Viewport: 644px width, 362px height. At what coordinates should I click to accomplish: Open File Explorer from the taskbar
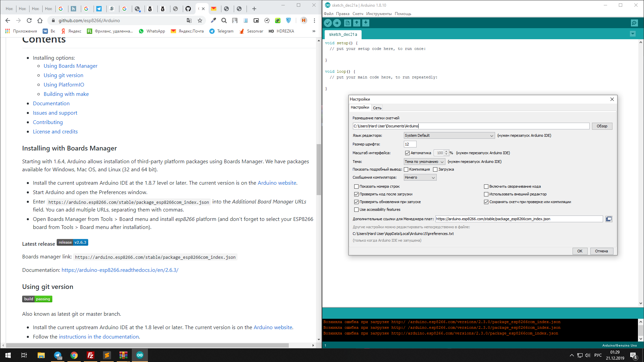click(41, 355)
